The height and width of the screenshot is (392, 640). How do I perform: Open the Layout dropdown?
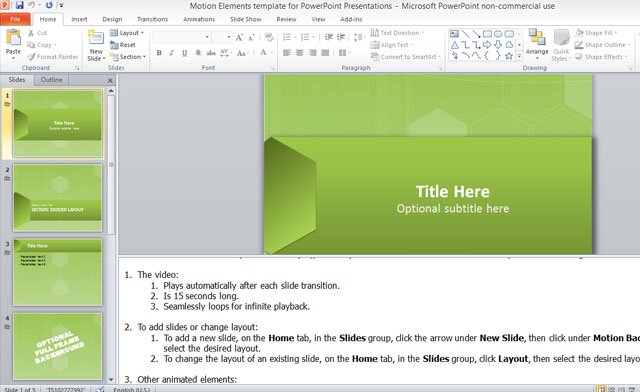pyautogui.click(x=127, y=33)
